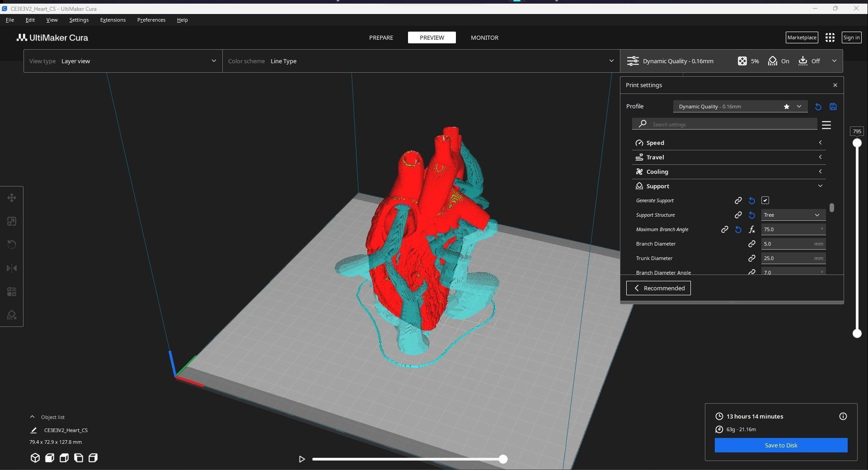
Task: Play the layer simulation
Action: coord(302,459)
